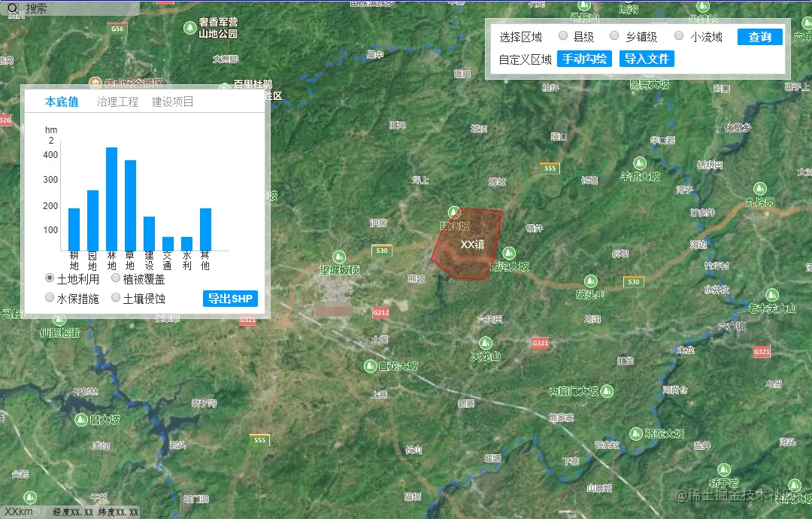
Task: Click the S30 shield near 润房
Action: (x=382, y=250)
